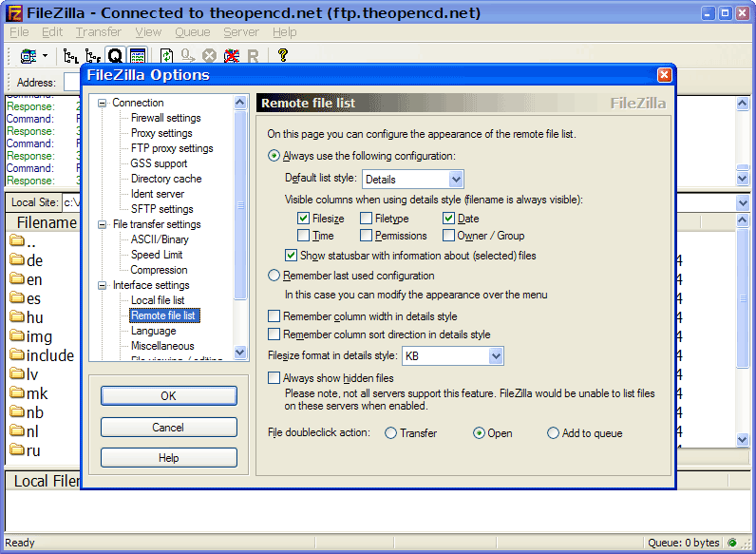
Task: Select 'Always use the following configuration' radio
Action: click(274, 156)
